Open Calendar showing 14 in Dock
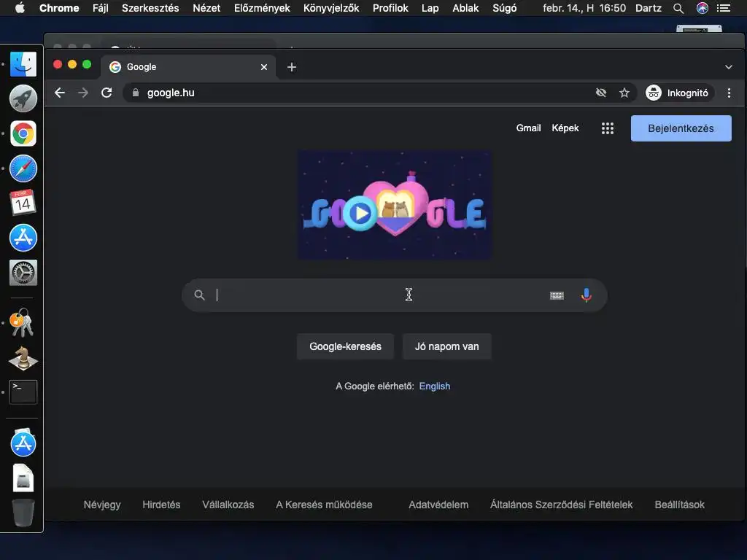This screenshot has width=747, height=560. click(x=23, y=203)
